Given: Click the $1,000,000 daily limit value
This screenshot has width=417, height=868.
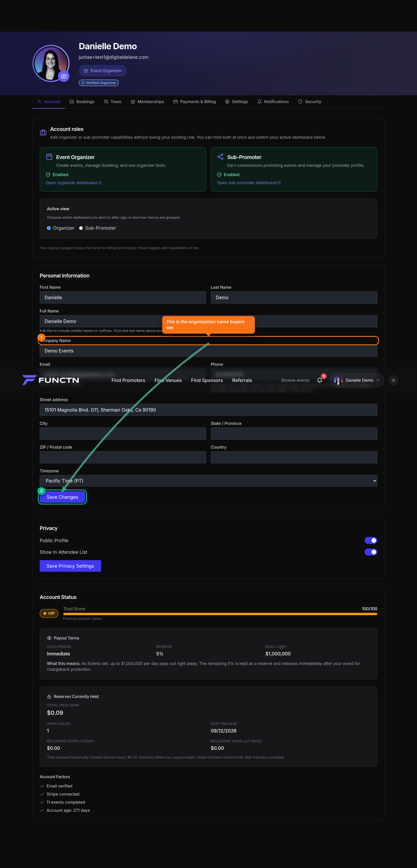Looking at the screenshot, I should pyautogui.click(x=278, y=654).
